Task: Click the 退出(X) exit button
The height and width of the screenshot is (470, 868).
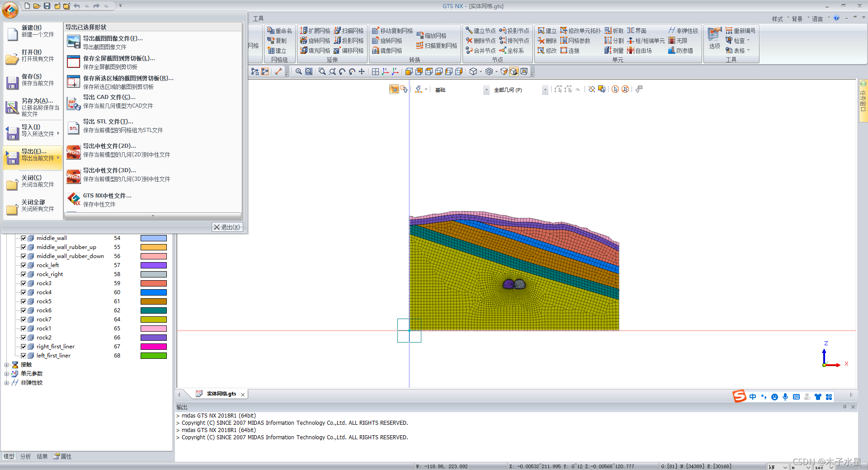Action: 227,227
